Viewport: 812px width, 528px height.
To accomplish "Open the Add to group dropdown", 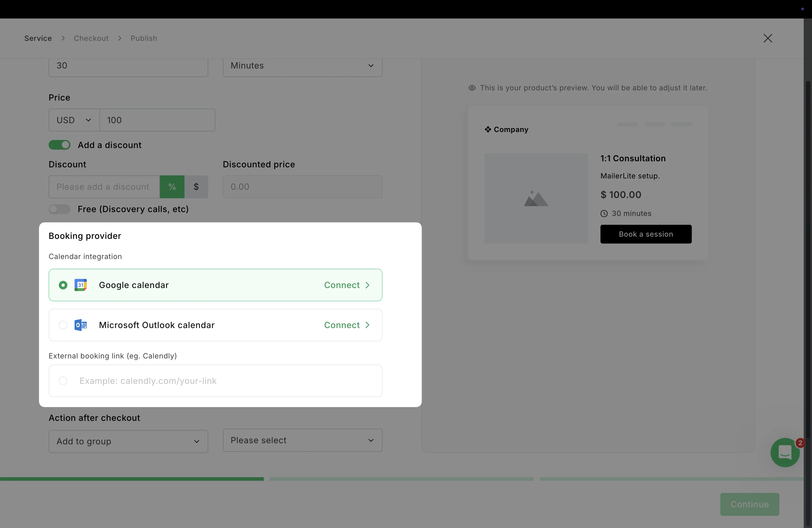I will click(x=128, y=441).
